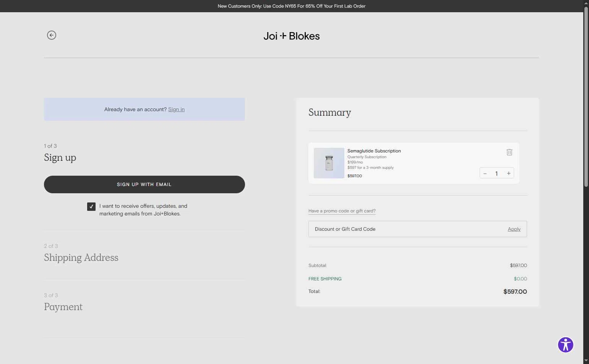Increase quantity with plus button
Screen dimensions: 589x364
[x=509, y=173]
